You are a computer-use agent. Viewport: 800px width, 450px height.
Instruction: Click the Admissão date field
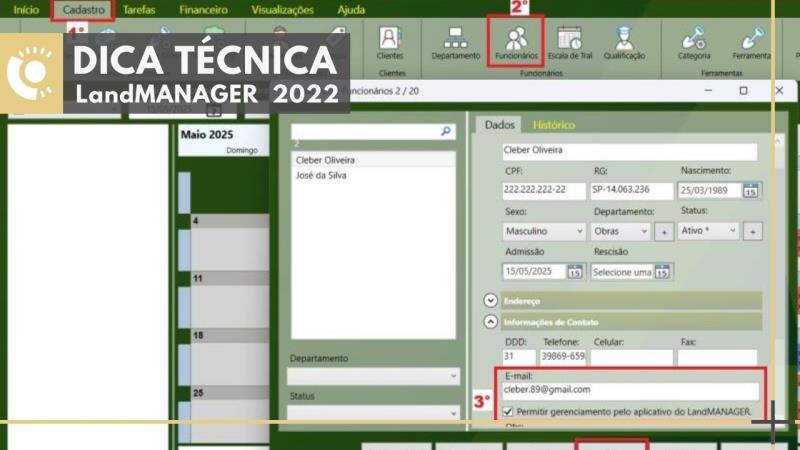pyautogui.click(x=534, y=271)
